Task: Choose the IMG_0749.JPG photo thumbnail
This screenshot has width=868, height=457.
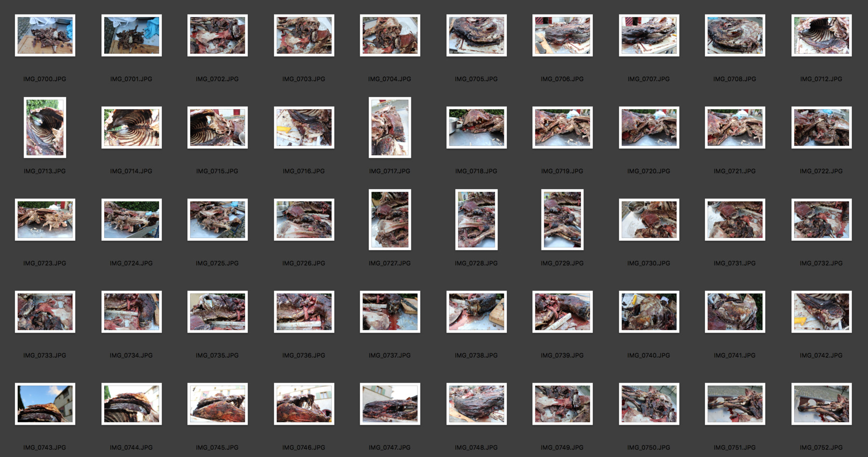Action: (562, 404)
